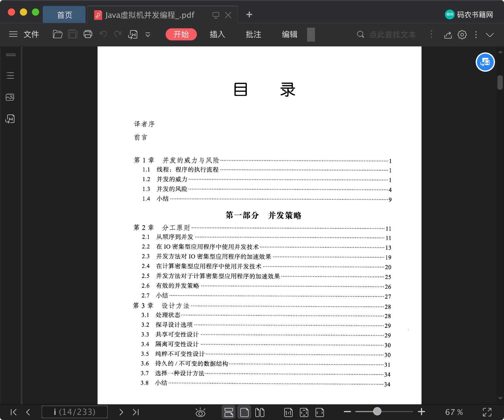The width and height of the screenshot is (504, 420).
Task: Toggle single page view mode
Action: [x=244, y=412]
